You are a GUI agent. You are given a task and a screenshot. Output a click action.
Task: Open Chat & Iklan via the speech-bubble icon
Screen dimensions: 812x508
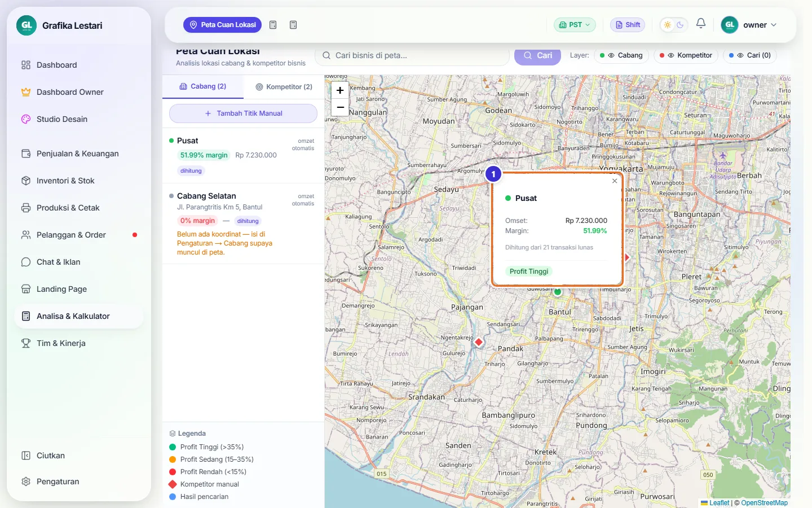pos(26,262)
